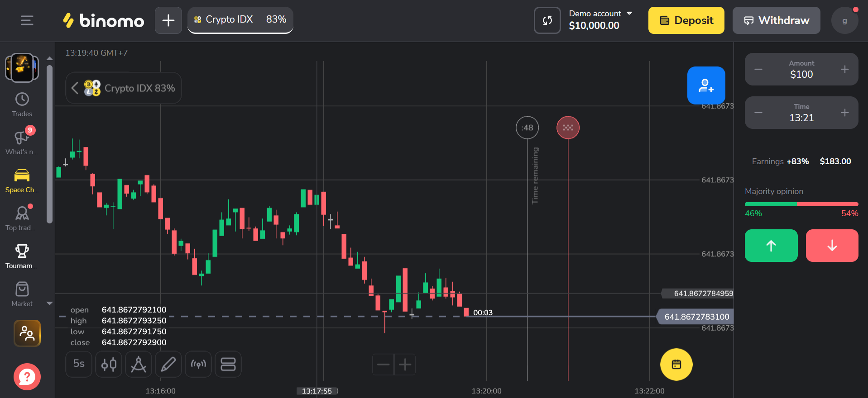Open the indicators compass icon
Screen dimensions: 868x398
coord(139,364)
